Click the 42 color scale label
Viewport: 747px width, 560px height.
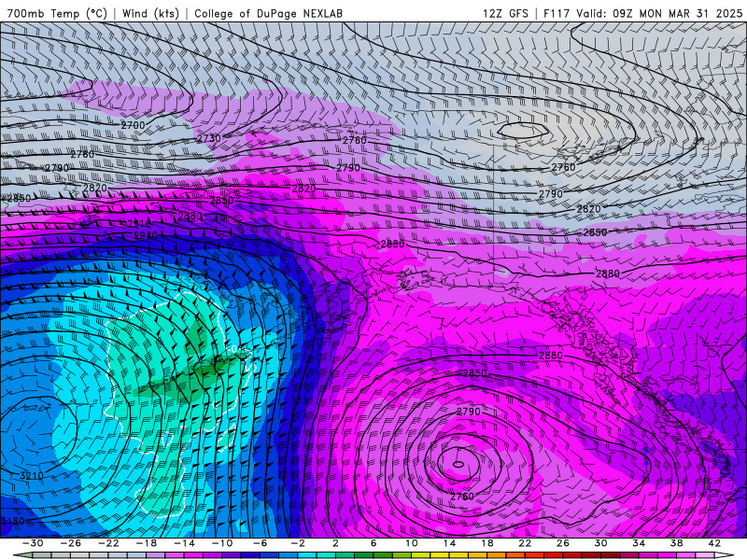[x=714, y=544]
